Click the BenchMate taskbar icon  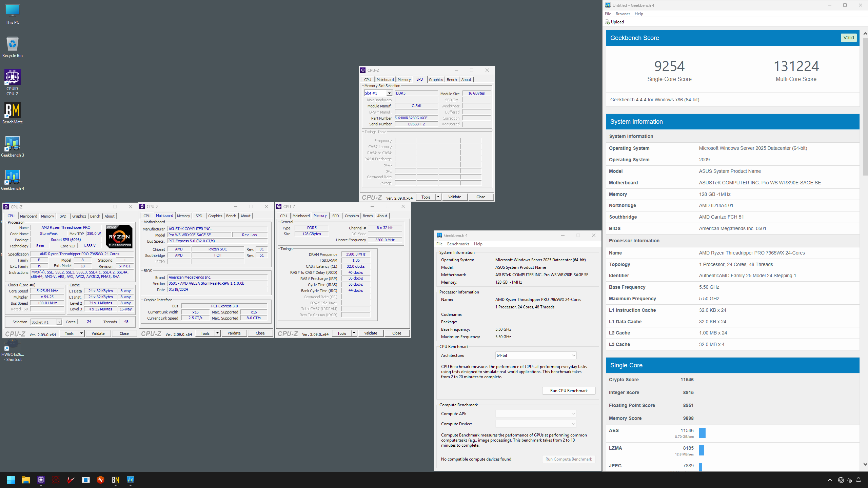pyautogui.click(x=116, y=480)
